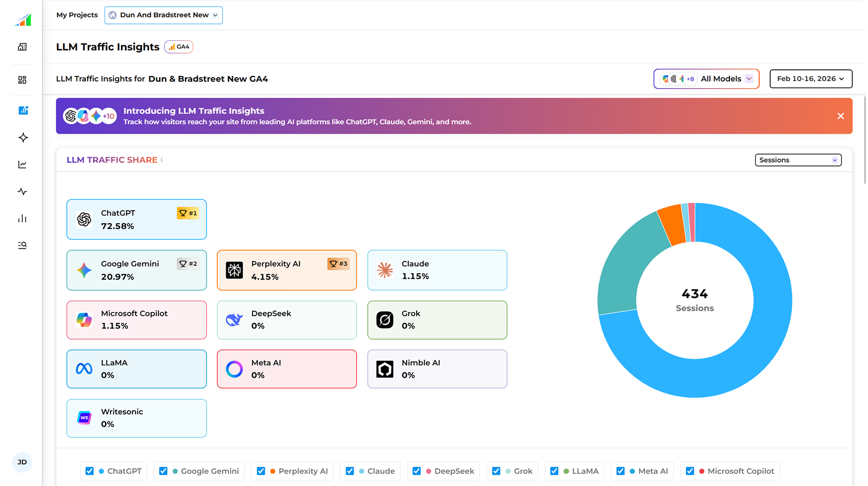Open the Dun And Bradstreet New project dropdown
This screenshot has height=486, width=868.
164,15
